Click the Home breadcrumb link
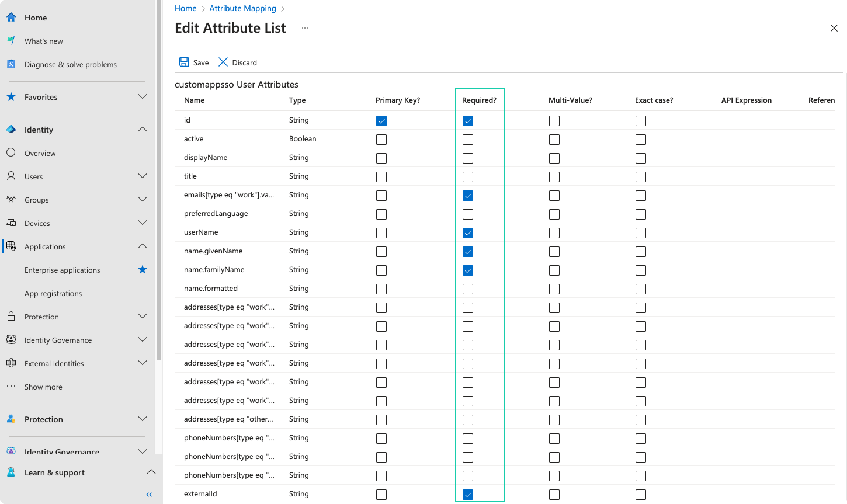Screen dimensions: 847x504 pyautogui.click(x=185, y=8)
